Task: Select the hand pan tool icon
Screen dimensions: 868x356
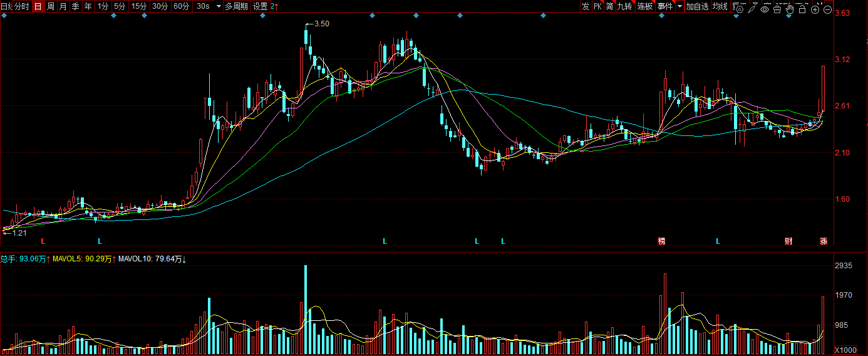Action: point(790,9)
